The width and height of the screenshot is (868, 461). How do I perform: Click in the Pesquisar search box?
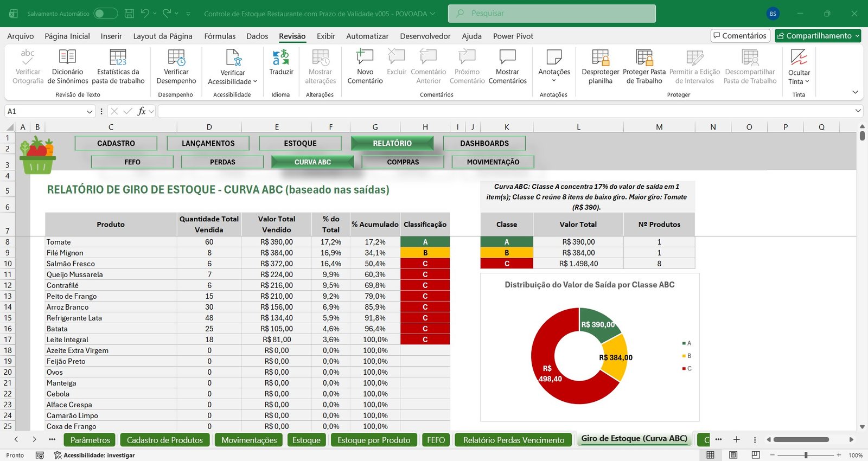552,14
